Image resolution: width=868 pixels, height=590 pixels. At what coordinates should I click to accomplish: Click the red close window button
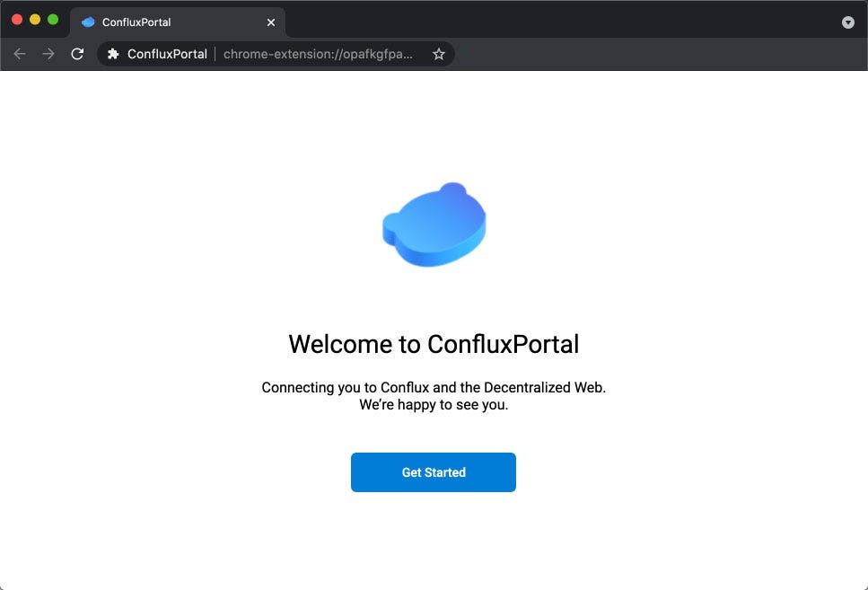(x=17, y=20)
